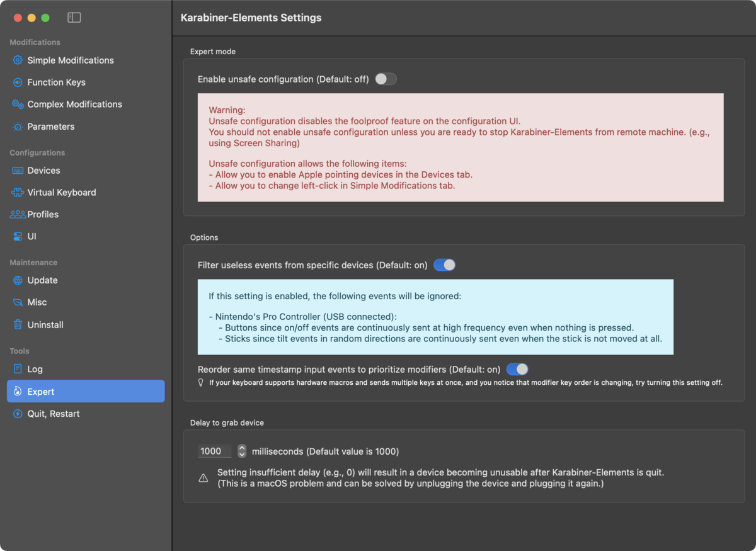Click "Allow you to change left-click" warning line
This screenshot has width=756, height=551.
point(332,186)
